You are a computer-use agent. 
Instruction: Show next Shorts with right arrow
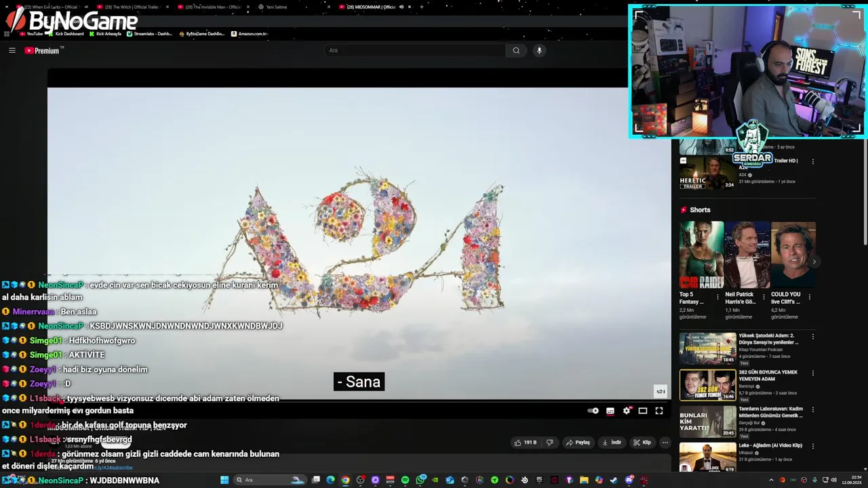(814, 262)
